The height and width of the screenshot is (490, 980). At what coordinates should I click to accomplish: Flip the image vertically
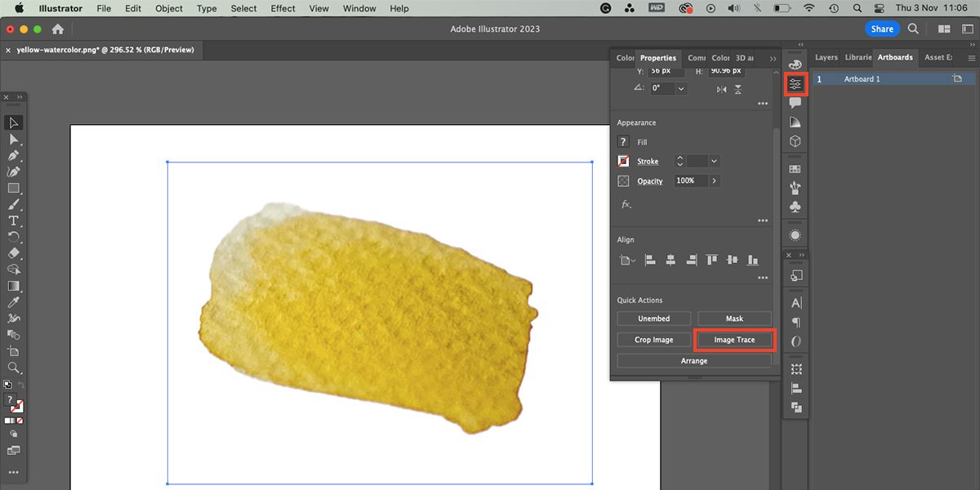tap(738, 89)
